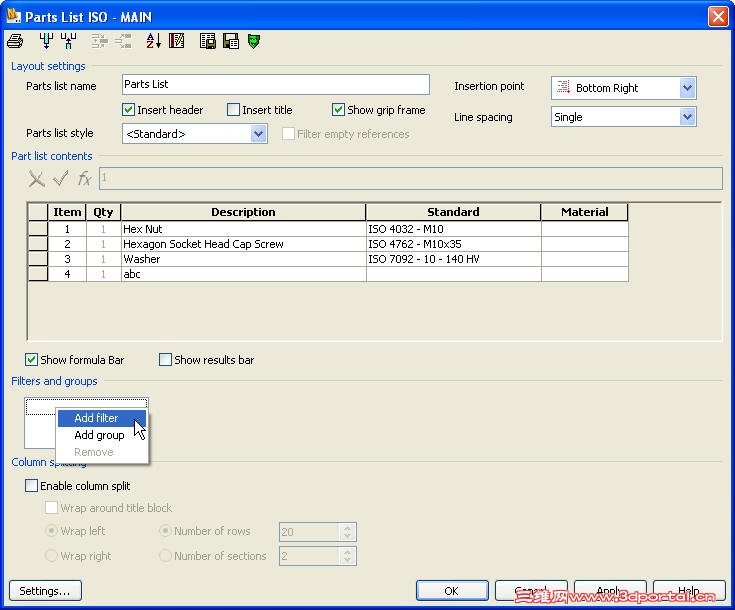Select the Hex Nut description cell
735x610 pixels.
coord(243,229)
